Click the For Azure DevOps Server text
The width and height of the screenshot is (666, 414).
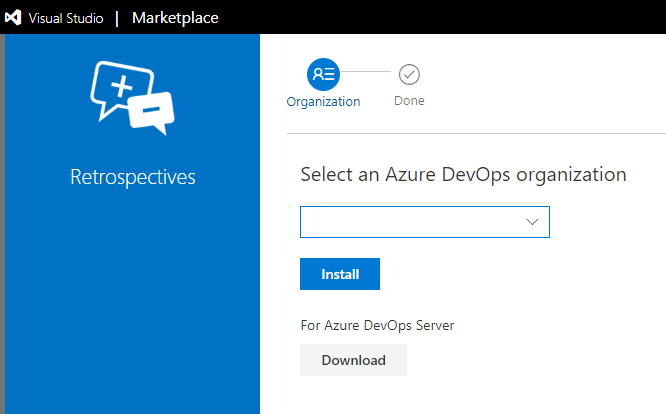coord(377,325)
